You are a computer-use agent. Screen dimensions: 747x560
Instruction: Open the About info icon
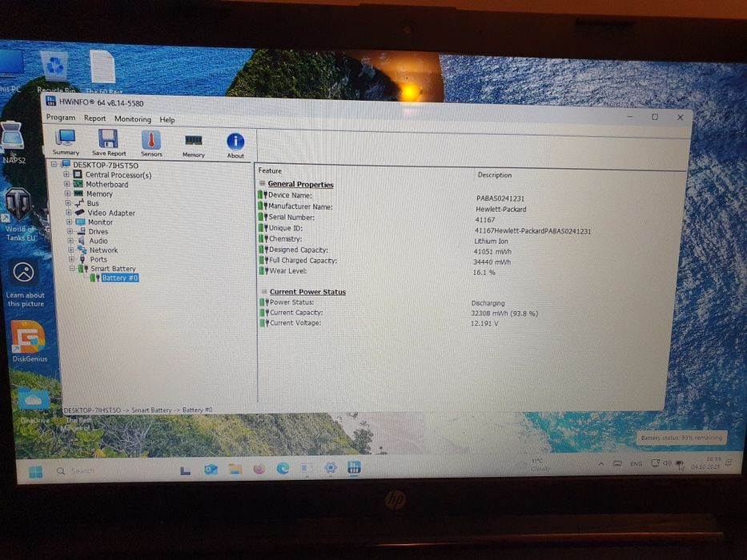[x=235, y=146]
